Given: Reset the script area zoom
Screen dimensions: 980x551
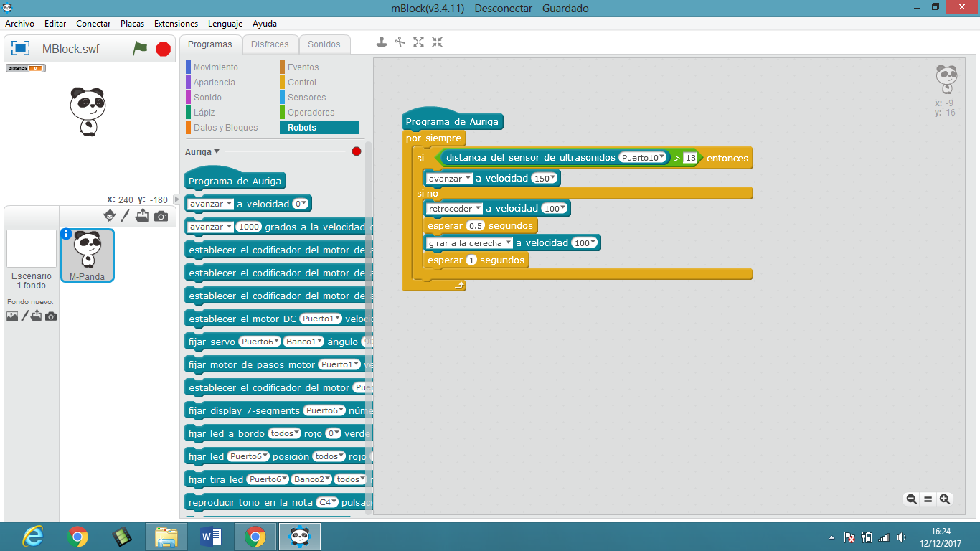Looking at the screenshot, I should tap(928, 499).
